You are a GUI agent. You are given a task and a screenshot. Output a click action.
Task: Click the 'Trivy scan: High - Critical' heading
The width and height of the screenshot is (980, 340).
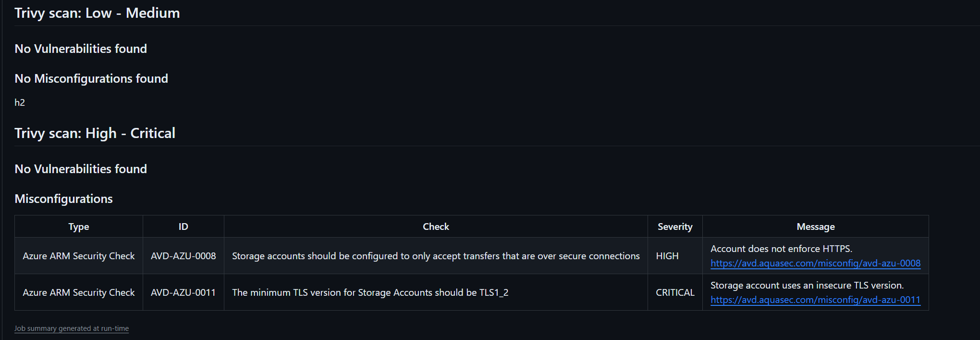95,133
